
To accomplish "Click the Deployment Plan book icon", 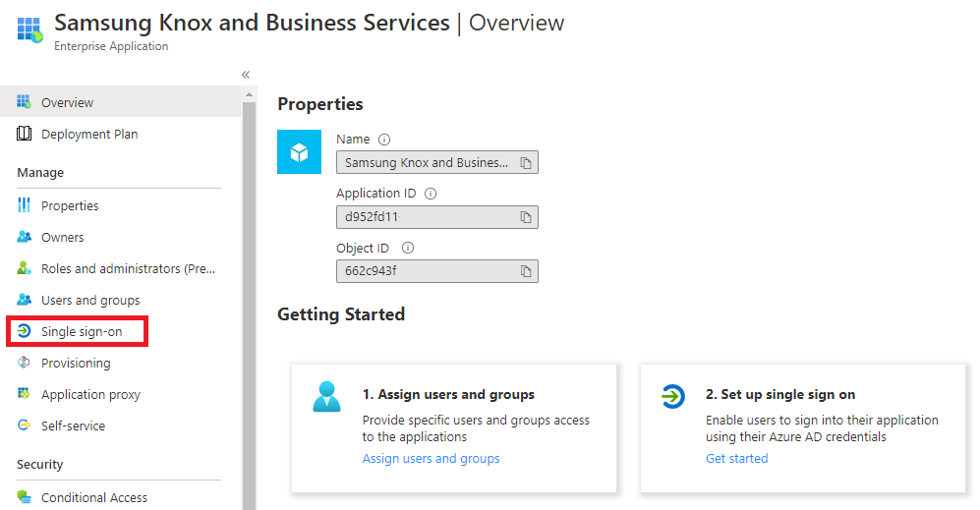I will pos(24,133).
